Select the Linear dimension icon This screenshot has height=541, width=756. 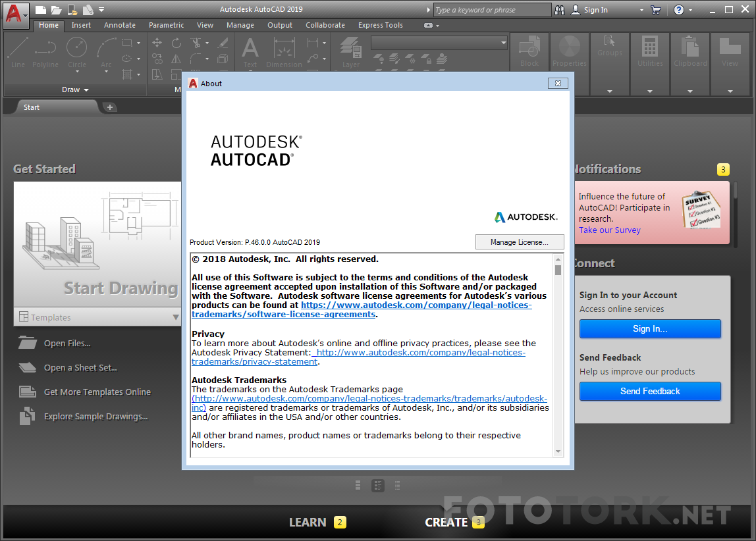[x=313, y=43]
